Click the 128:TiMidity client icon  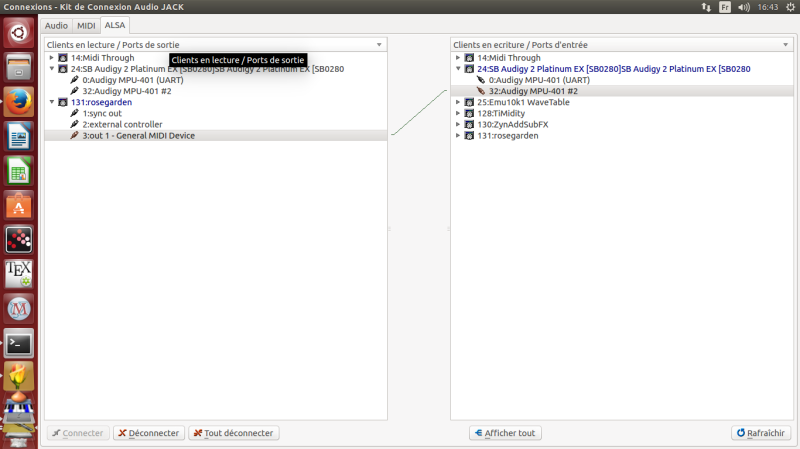pos(469,113)
